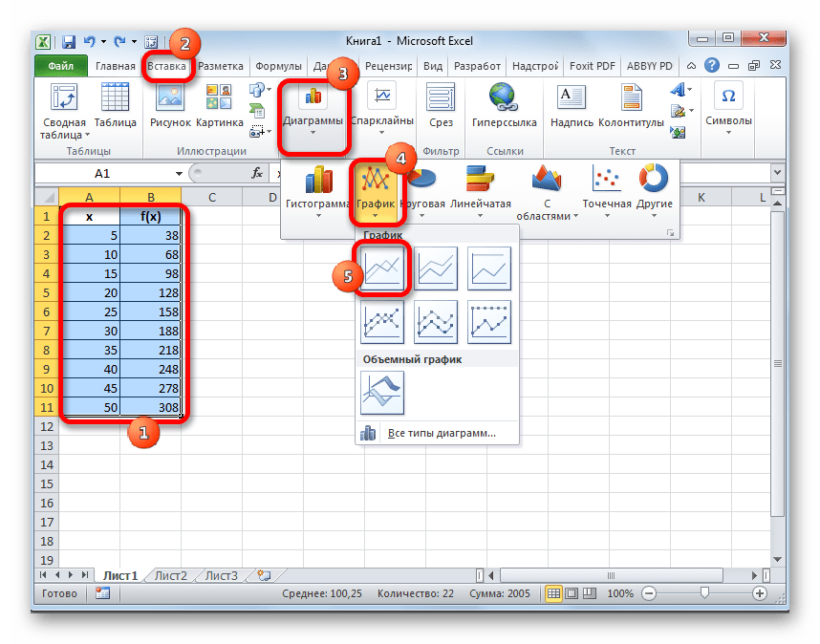This screenshot has width=820, height=644.
Task: Expand the Диаграммы dropdown
Action: 313,133
